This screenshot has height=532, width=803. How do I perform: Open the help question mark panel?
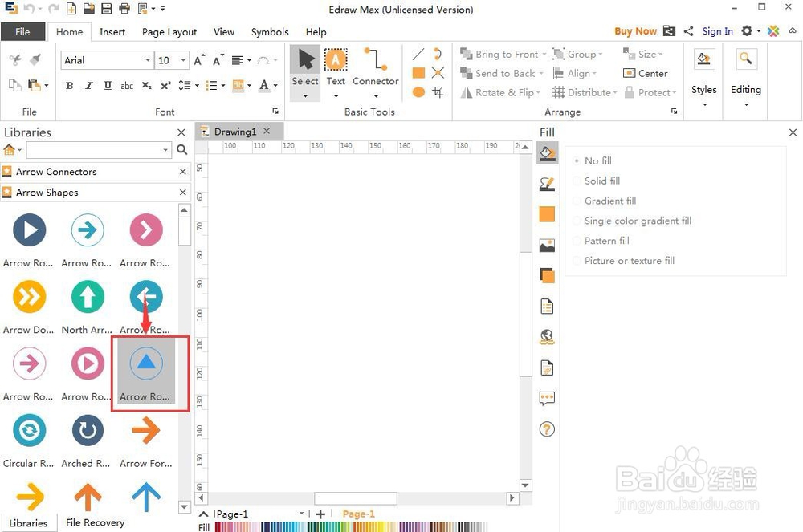(x=547, y=429)
